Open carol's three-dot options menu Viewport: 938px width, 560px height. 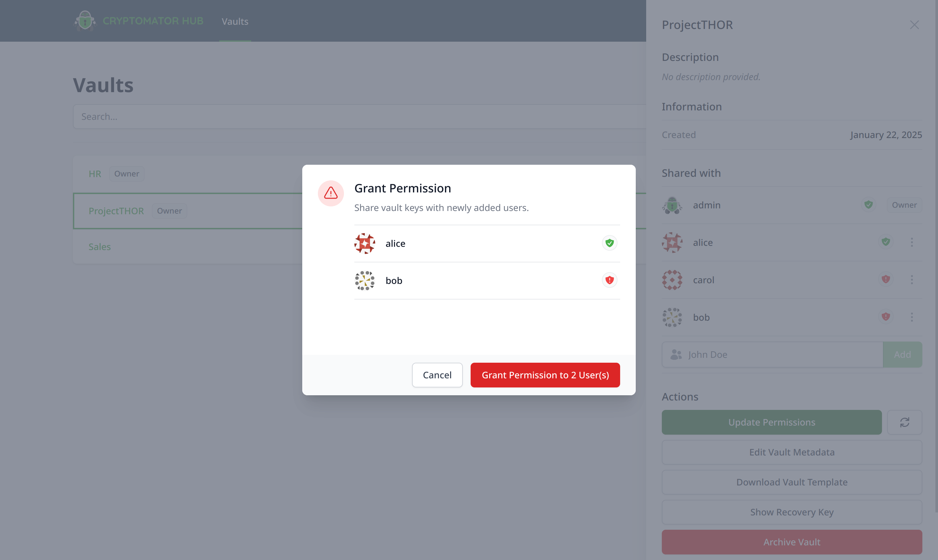pyautogui.click(x=912, y=280)
